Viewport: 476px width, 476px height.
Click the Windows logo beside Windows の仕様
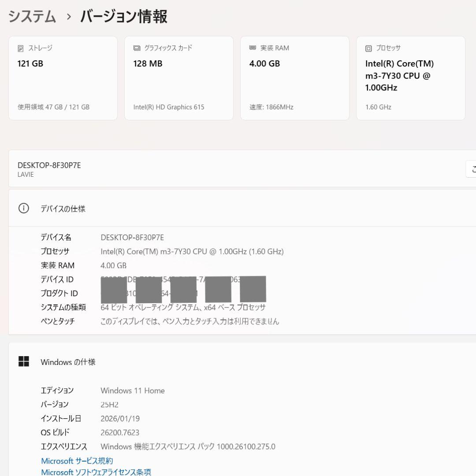coord(23,361)
